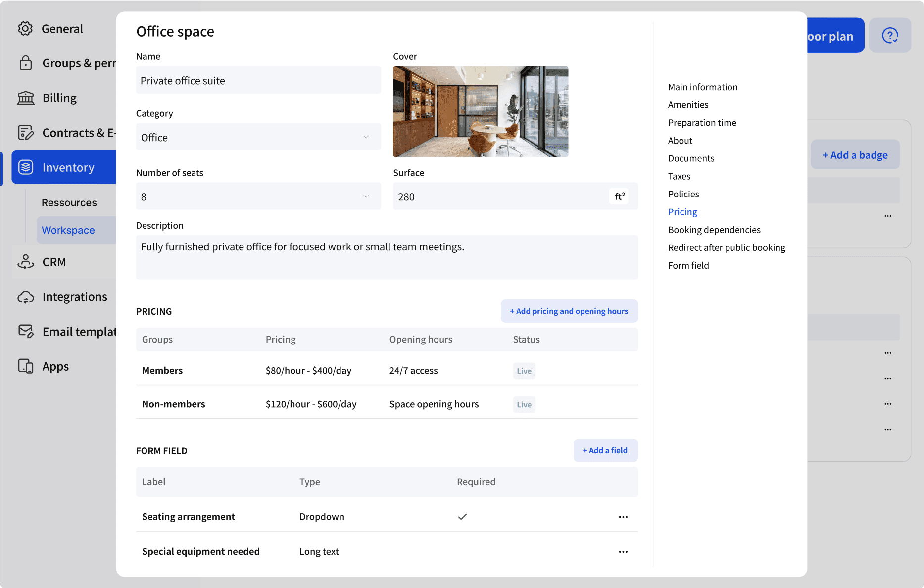The height and width of the screenshot is (588, 924).
Task: Open the help question mark button
Action: point(890,35)
